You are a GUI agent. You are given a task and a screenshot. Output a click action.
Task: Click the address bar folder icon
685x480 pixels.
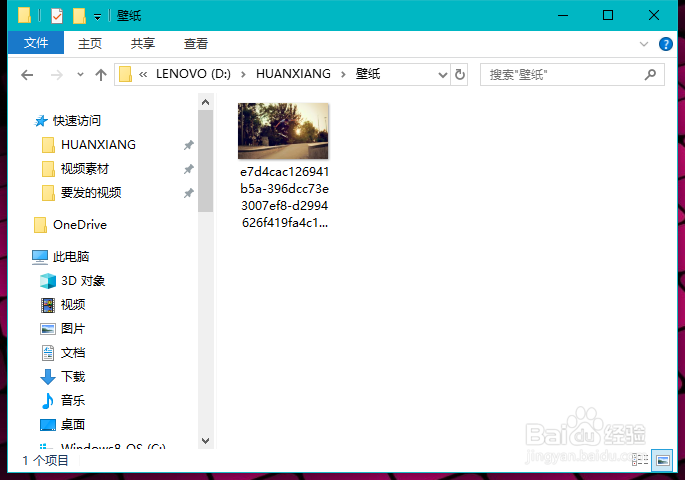[x=125, y=74]
